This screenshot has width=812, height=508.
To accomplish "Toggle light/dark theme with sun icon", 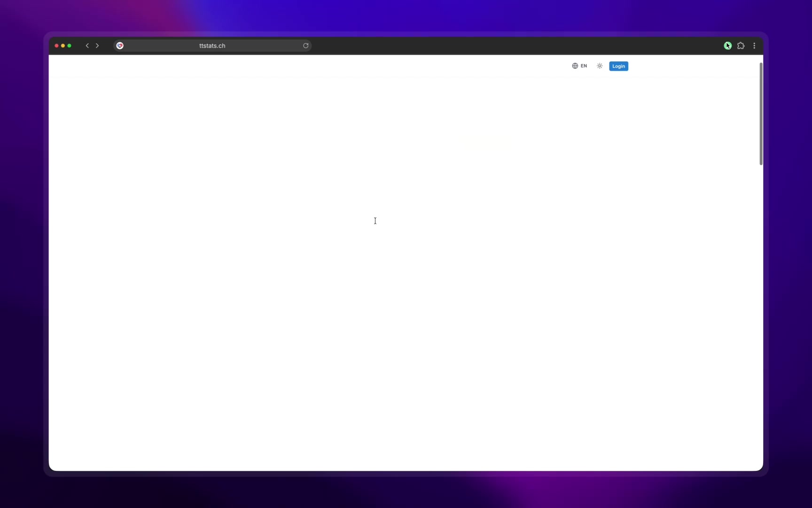I will click(x=600, y=66).
